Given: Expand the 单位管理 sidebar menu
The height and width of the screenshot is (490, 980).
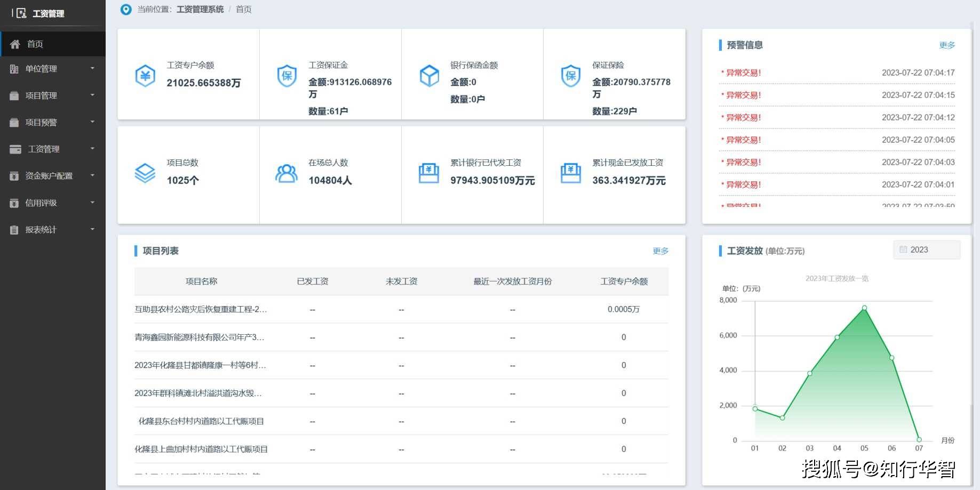Looking at the screenshot, I should click(x=52, y=69).
